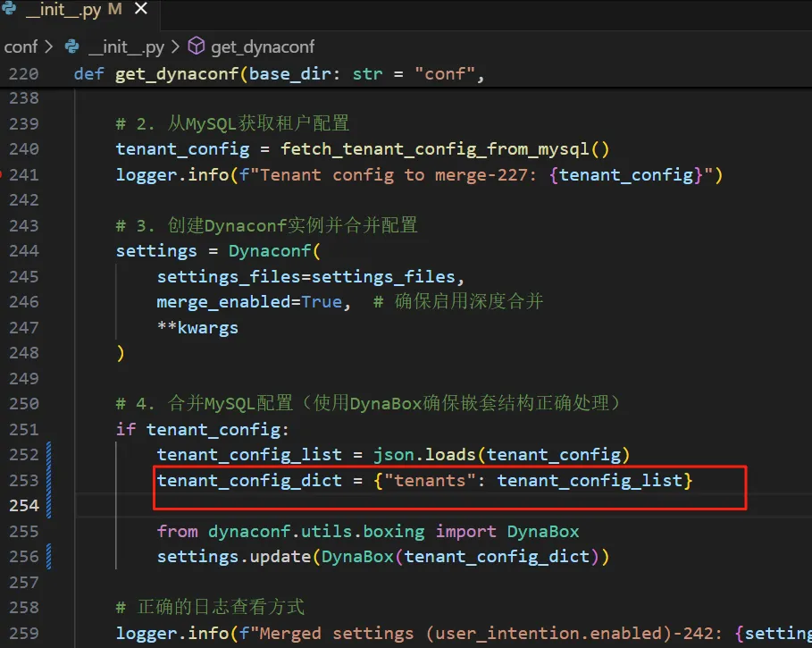Screen dimensions: 812x648
Task: Open the __init__.py breadcrumb item
Action: (x=126, y=47)
